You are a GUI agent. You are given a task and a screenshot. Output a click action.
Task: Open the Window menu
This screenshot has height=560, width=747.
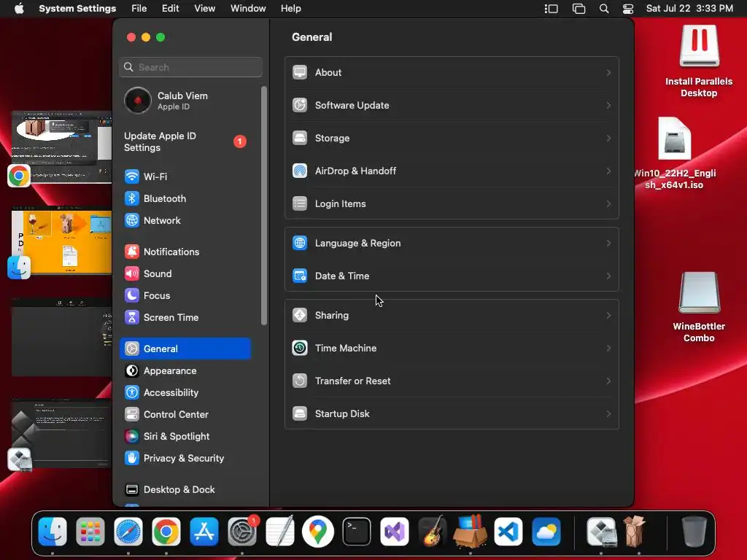(248, 9)
